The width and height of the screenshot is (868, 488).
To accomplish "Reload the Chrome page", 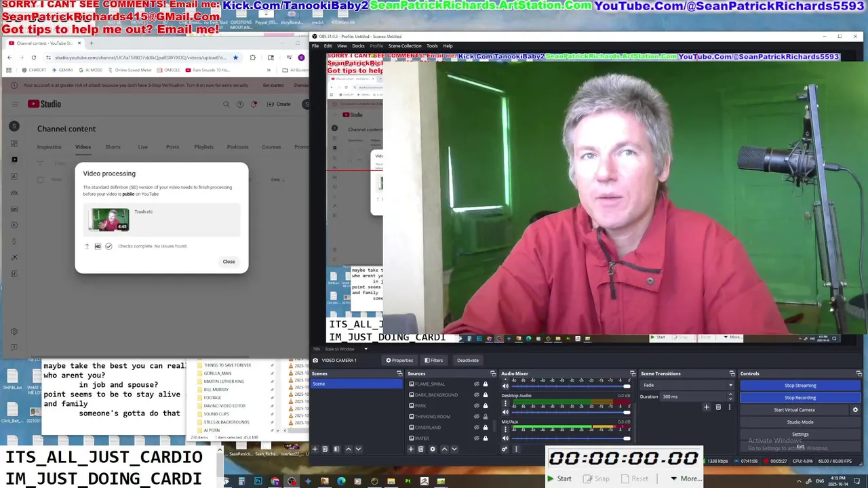I will [34, 58].
